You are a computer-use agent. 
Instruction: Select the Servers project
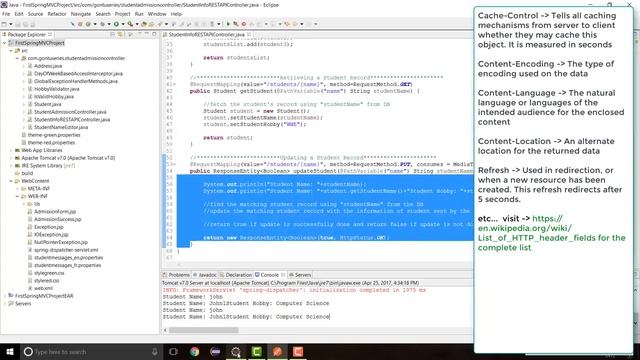click(x=22, y=304)
